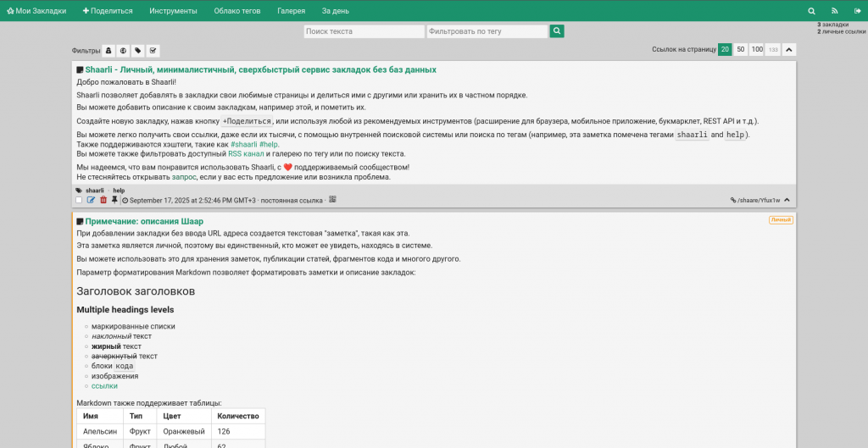Click the Multiple headings levels heading

[x=125, y=310]
